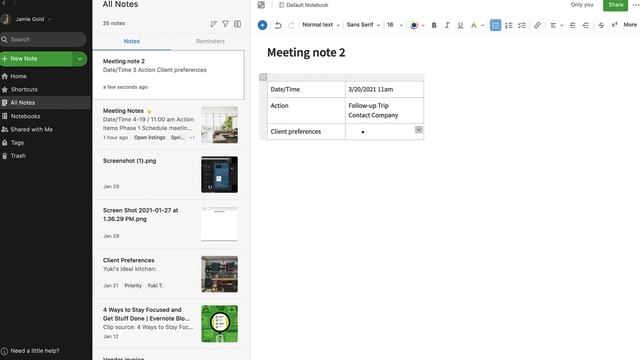Image resolution: width=640 pixels, height=360 pixels.
Task: Open the 4 Ways to Stay Focused note
Action: pyautogui.click(x=169, y=323)
